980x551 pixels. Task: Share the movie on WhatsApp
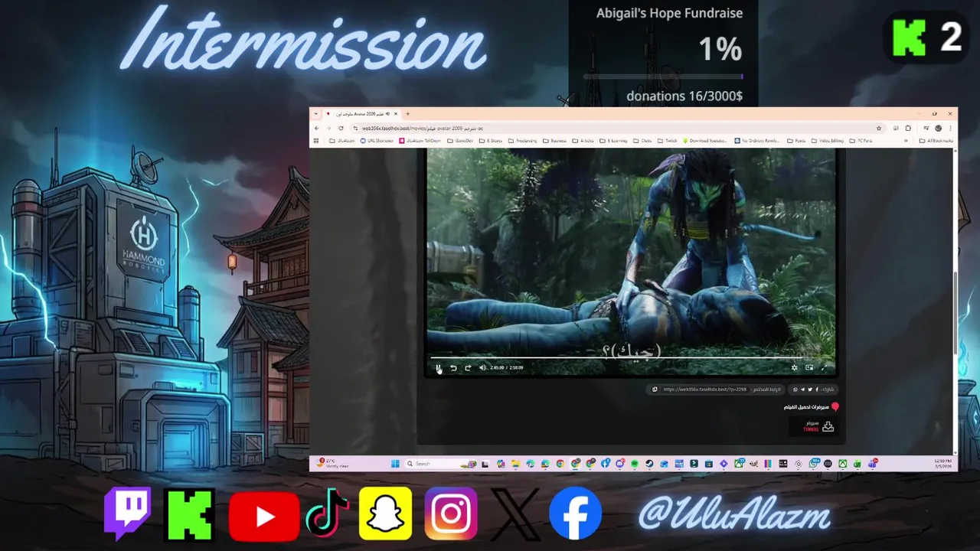coord(795,390)
